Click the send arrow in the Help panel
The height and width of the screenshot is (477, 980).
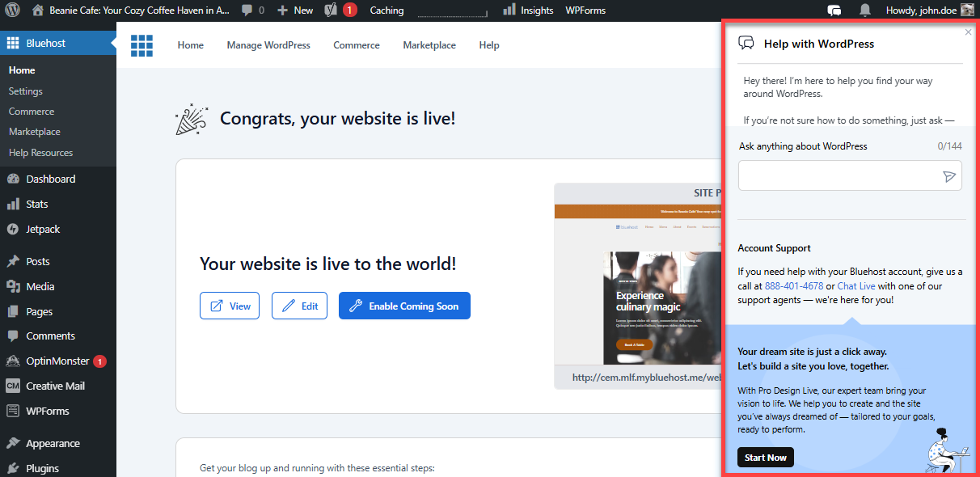[950, 175]
